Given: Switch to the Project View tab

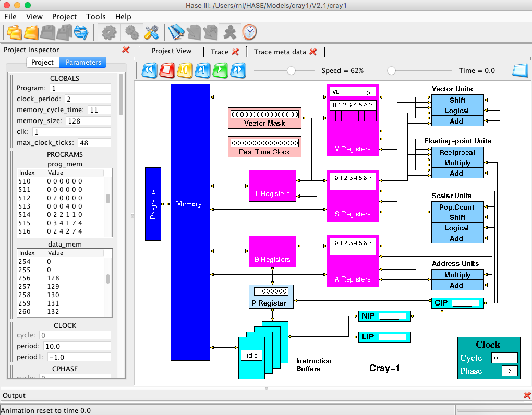Looking at the screenshot, I should coord(172,51).
